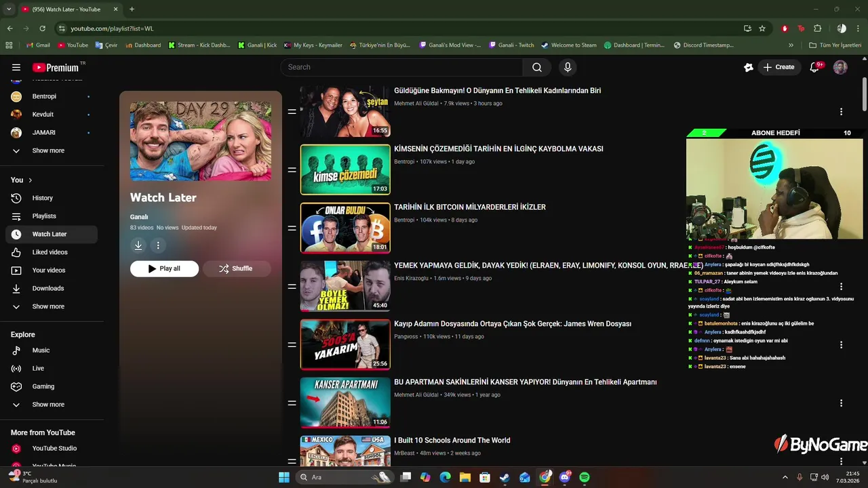
Task: Open options for James Wren Dosyası video
Action: click(841, 345)
